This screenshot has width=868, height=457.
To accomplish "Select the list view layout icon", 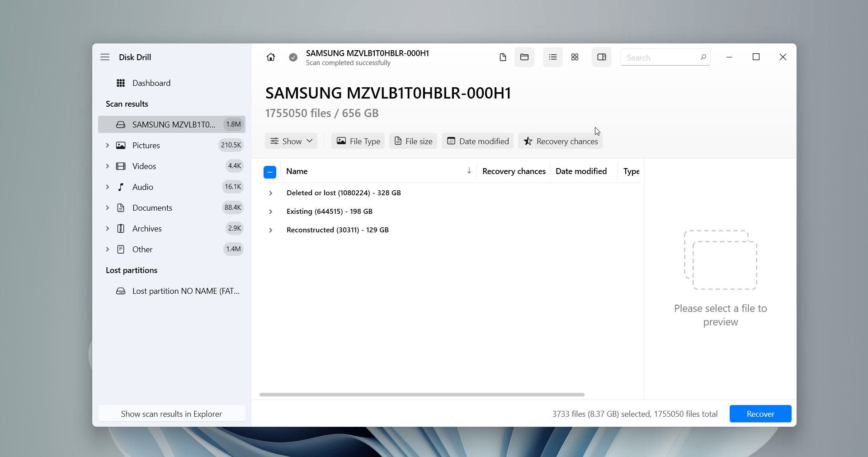I will tap(552, 57).
